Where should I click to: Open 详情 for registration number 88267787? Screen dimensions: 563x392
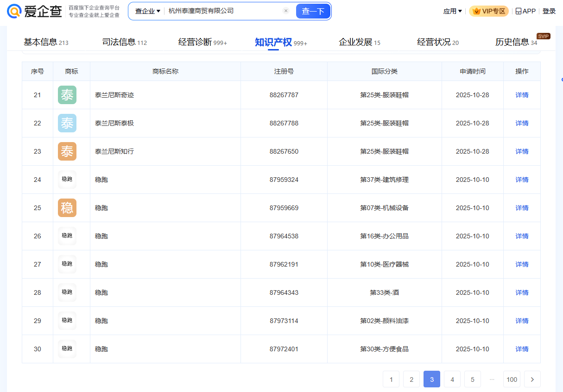pos(522,95)
